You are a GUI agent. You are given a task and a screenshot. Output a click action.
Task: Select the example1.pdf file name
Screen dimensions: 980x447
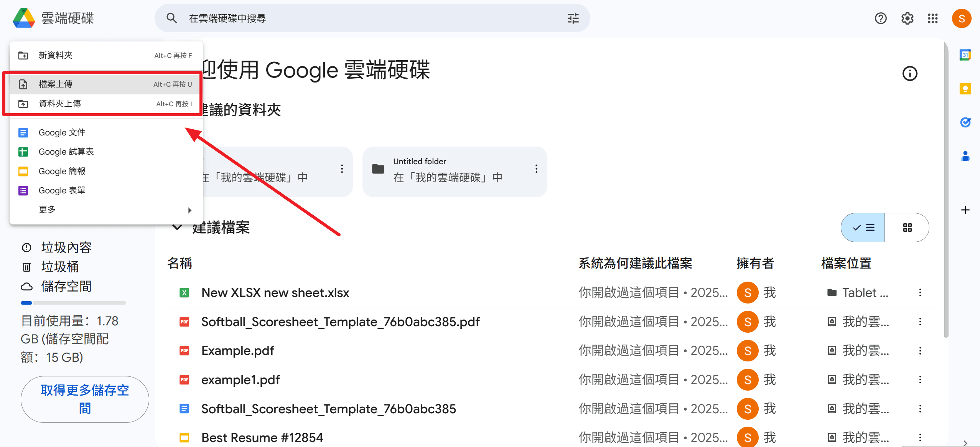[241, 380]
